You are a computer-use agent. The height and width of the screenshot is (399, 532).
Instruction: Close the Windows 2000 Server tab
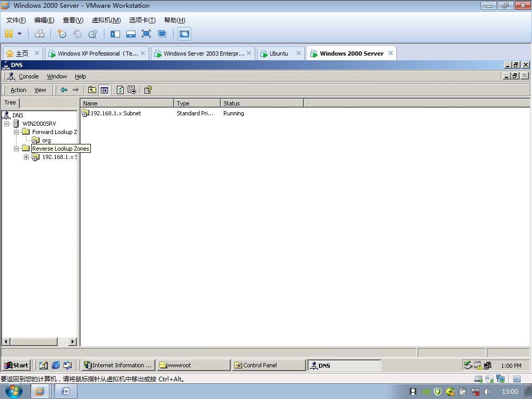click(391, 53)
